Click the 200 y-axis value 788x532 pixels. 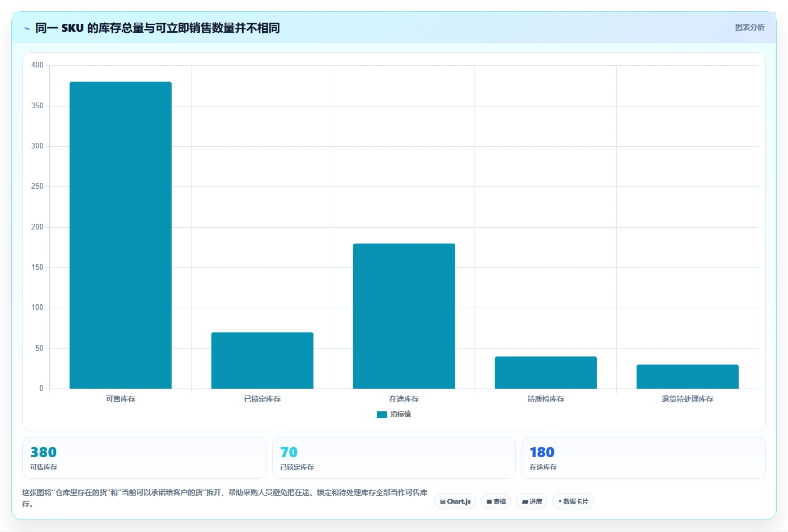point(37,227)
